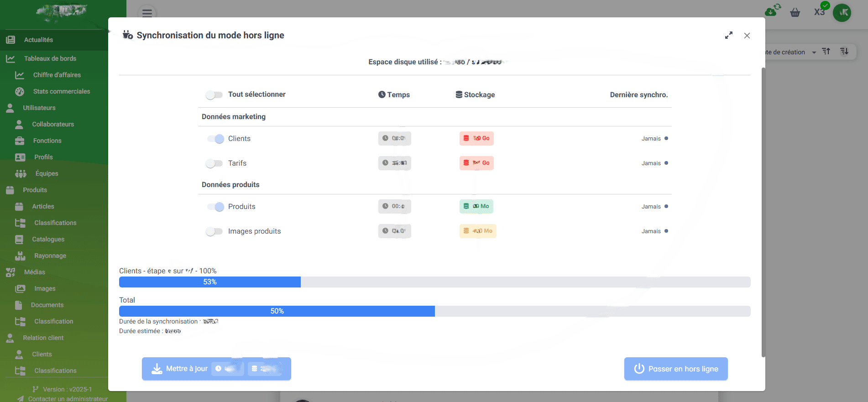
Task: Open the shopping basket icon
Action: point(795,12)
